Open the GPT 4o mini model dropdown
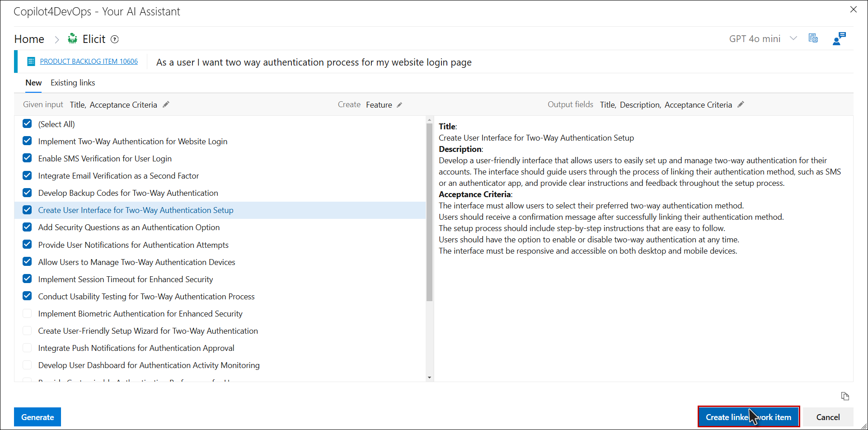 763,39
